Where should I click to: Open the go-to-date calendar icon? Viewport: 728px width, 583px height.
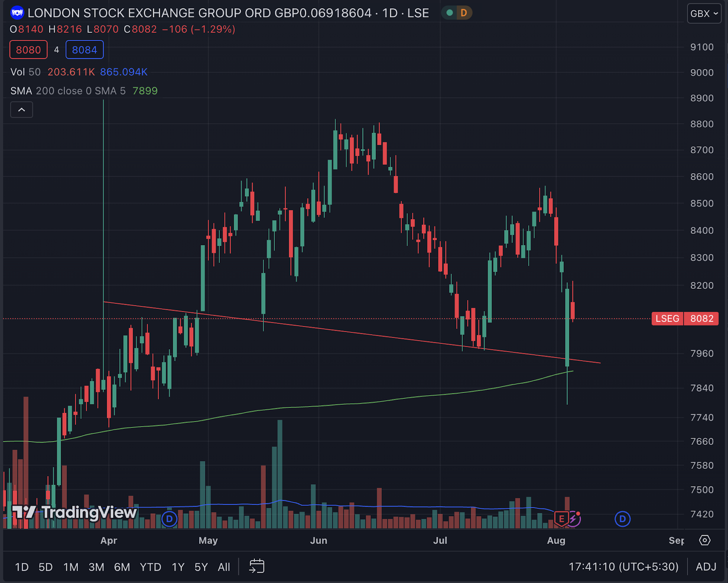point(257,566)
